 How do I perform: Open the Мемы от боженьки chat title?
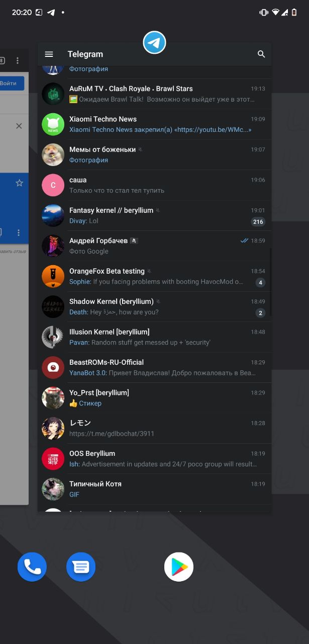102,149
